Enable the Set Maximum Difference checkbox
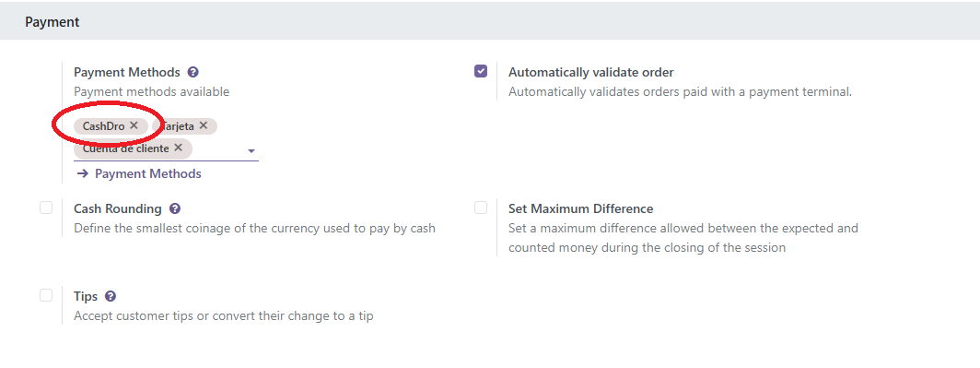The height and width of the screenshot is (368, 980). coord(481,208)
